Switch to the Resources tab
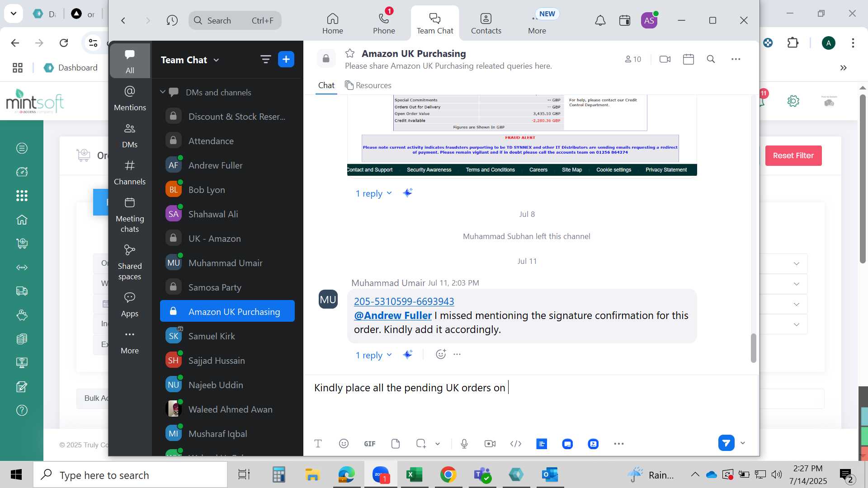This screenshot has height=488, width=868. click(x=368, y=85)
